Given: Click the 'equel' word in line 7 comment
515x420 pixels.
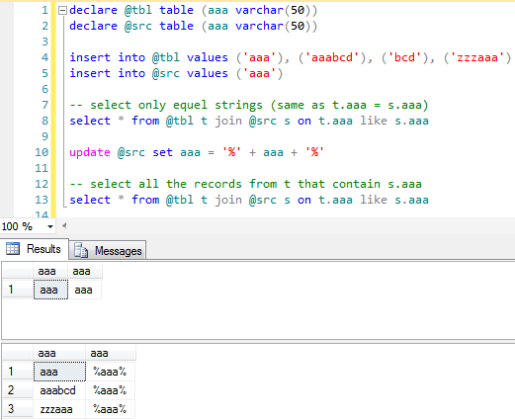Looking at the screenshot, I should click(x=190, y=105).
